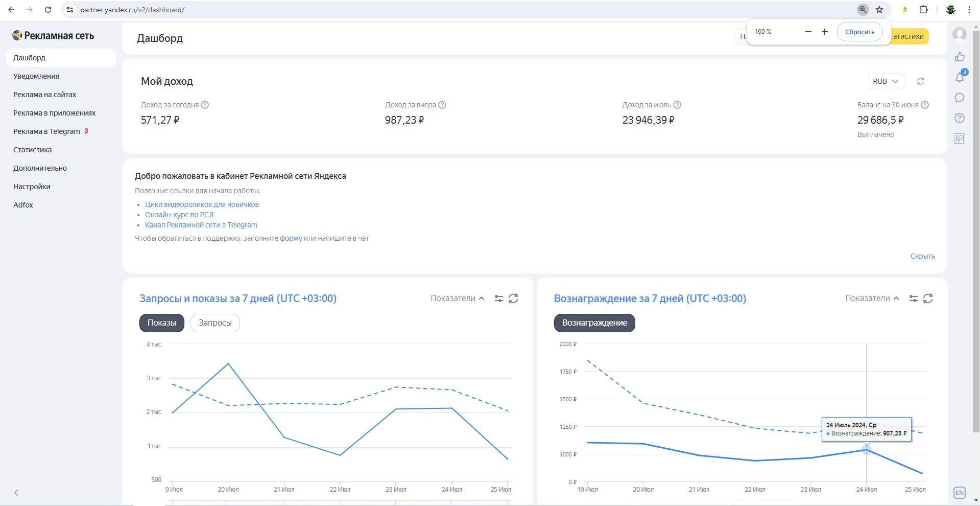
Task: Expand Показатели in the reward chart
Action: click(872, 298)
